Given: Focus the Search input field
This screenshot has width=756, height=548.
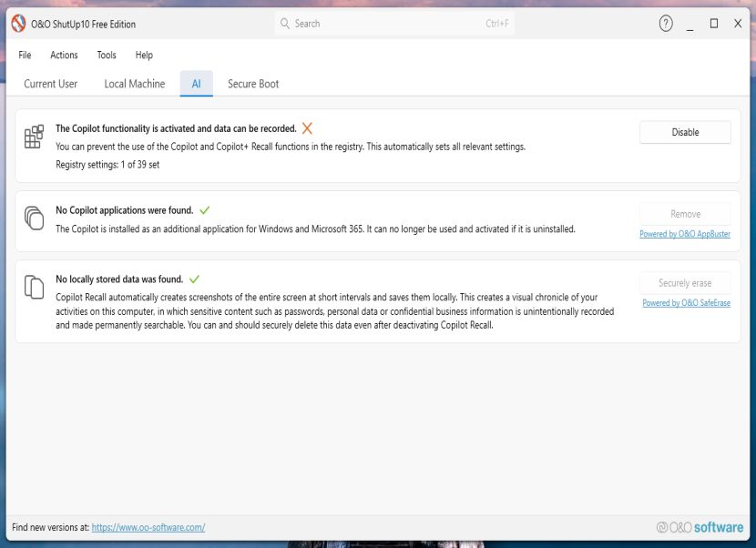Looking at the screenshot, I should tap(395, 23).
